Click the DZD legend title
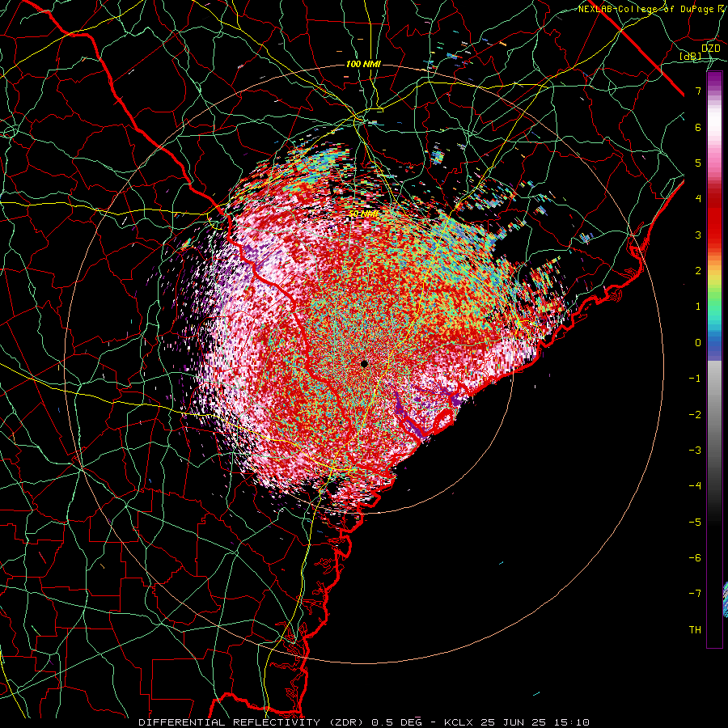728x728 pixels. click(711, 49)
